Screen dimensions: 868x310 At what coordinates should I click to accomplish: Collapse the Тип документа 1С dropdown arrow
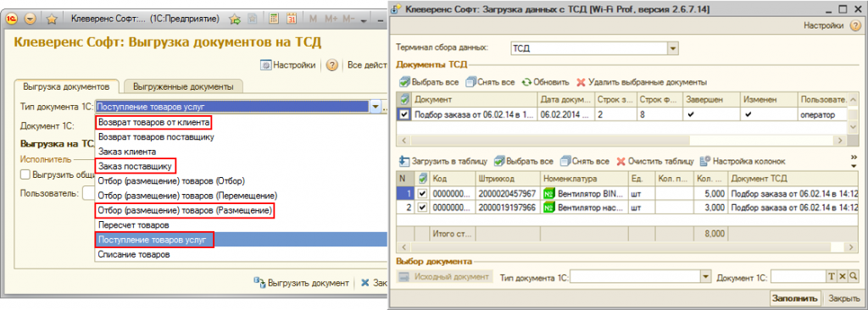376,106
